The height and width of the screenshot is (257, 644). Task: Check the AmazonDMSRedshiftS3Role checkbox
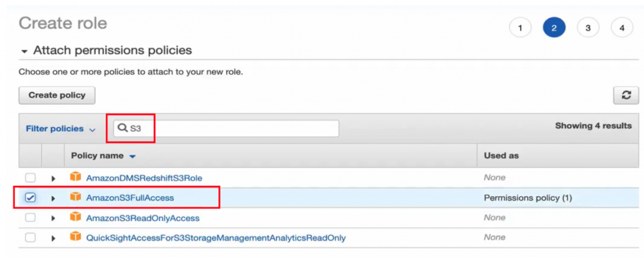tap(30, 178)
